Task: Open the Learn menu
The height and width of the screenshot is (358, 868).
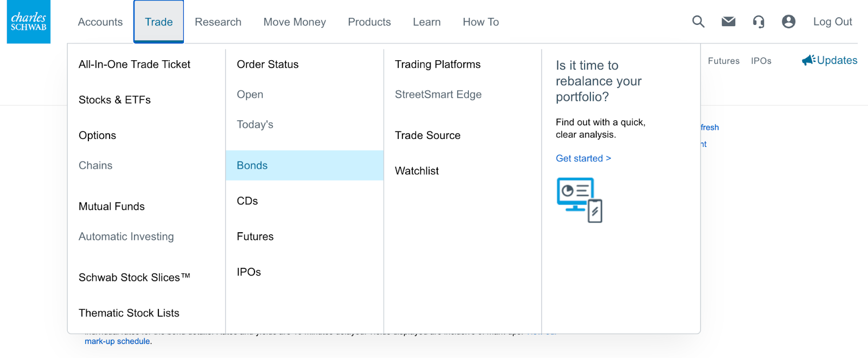Action: [427, 22]
